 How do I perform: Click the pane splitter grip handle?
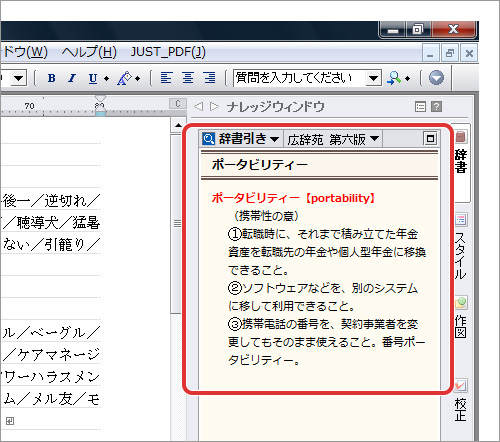coord(178,223)
